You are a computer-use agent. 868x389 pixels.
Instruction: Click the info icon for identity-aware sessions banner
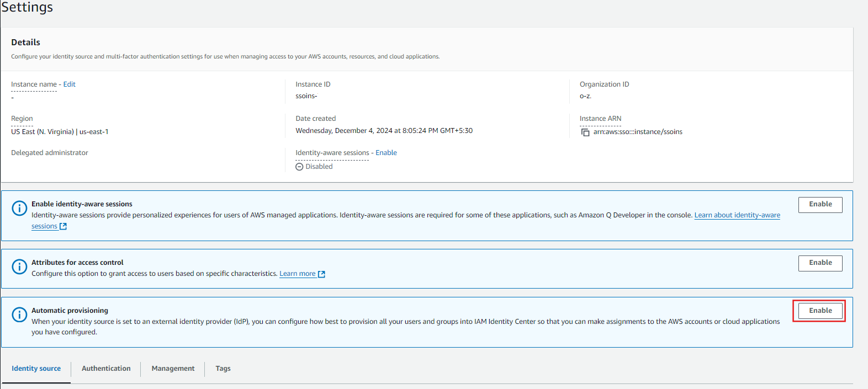19,208
